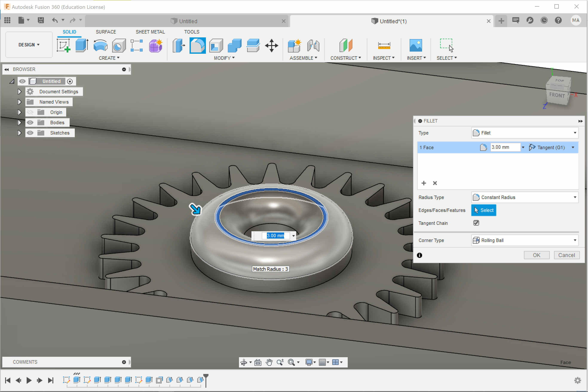Click the Extrude tool icon

tap(82, 46)
